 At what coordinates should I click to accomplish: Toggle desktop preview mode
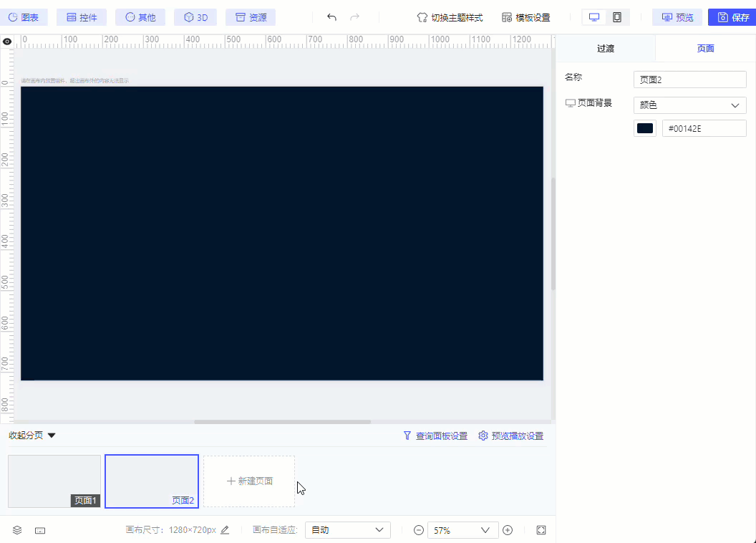pyautogui.click(x=593, y=16)
